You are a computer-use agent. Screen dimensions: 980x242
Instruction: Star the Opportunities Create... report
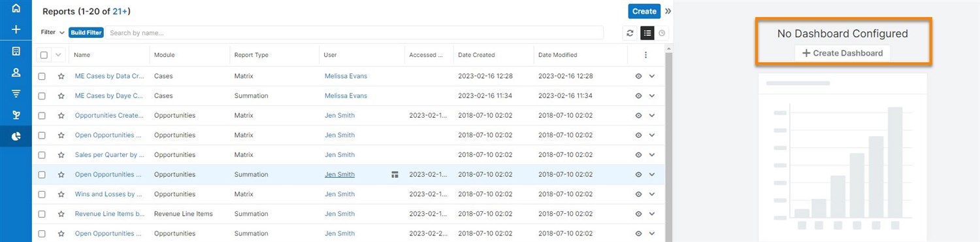coord(61,116)
